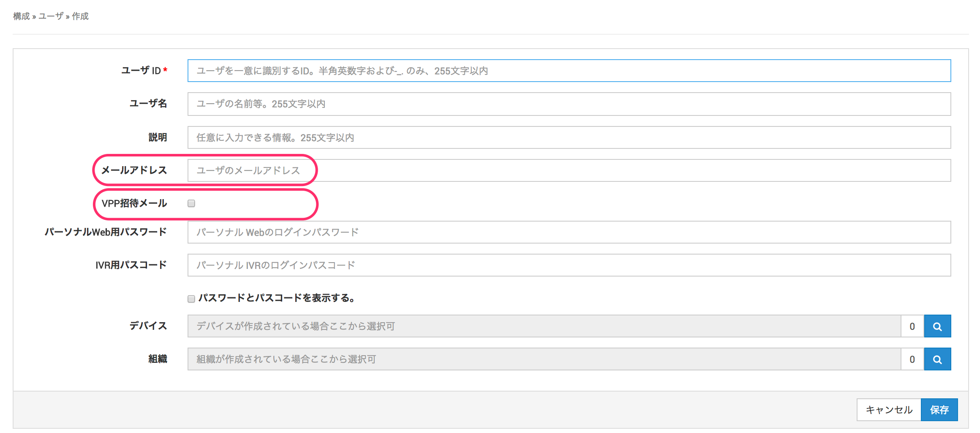Open the デバイス selection field
The width and height of the screenshot is (980, 433).
544,326
